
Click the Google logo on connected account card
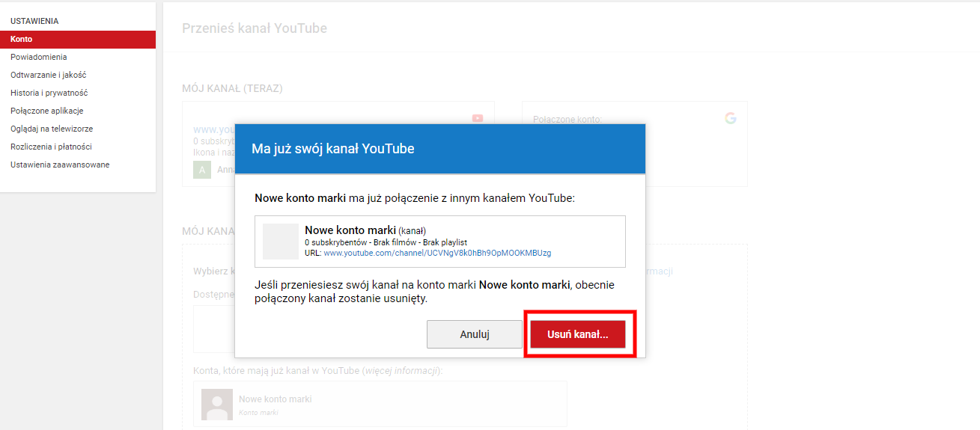click(x=731, y=118)
